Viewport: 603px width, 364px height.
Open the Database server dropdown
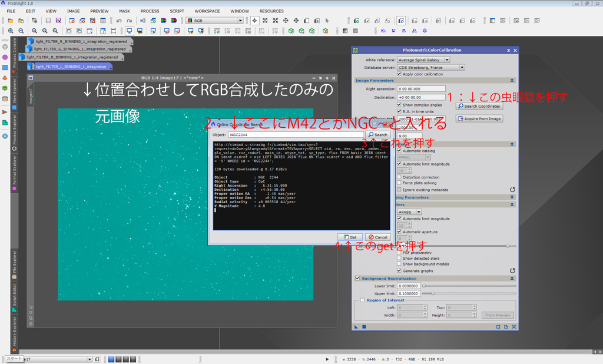click(x=431, y=67)
